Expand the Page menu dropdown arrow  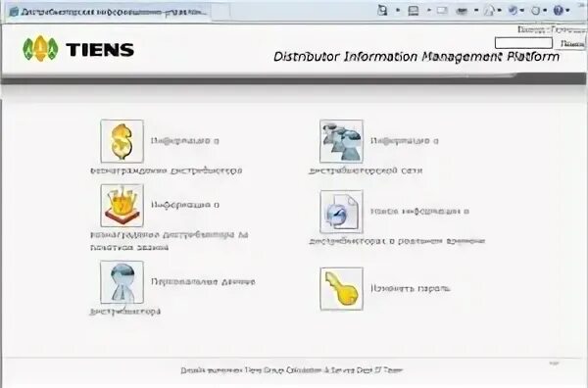[x=499, y=11]
